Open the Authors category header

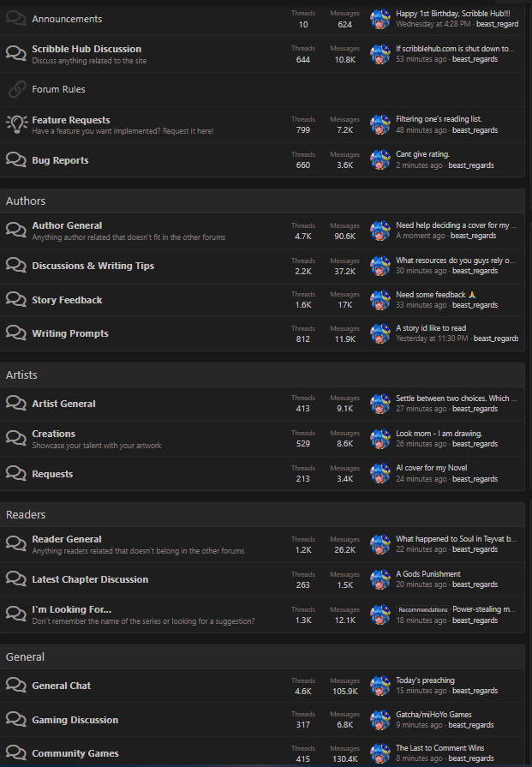point(26,201)
